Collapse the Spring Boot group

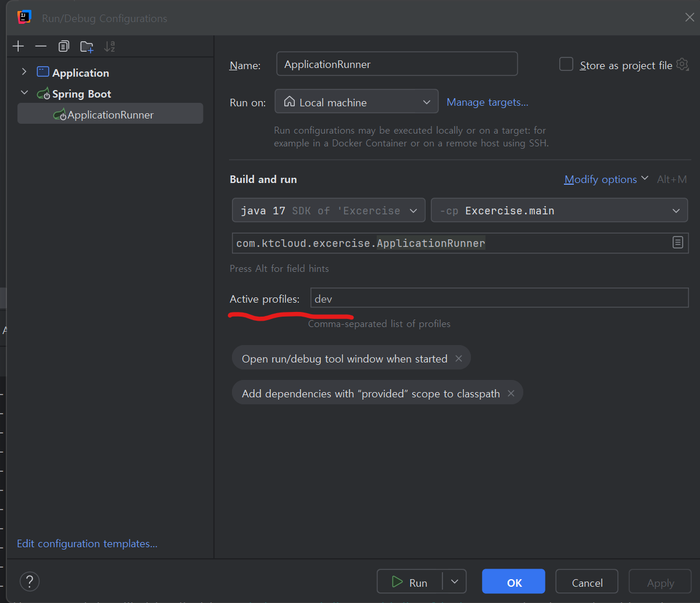24,93
